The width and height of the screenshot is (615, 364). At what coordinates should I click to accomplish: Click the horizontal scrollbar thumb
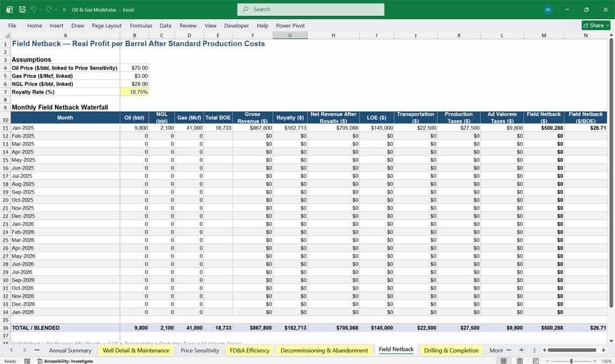[572, 350]
